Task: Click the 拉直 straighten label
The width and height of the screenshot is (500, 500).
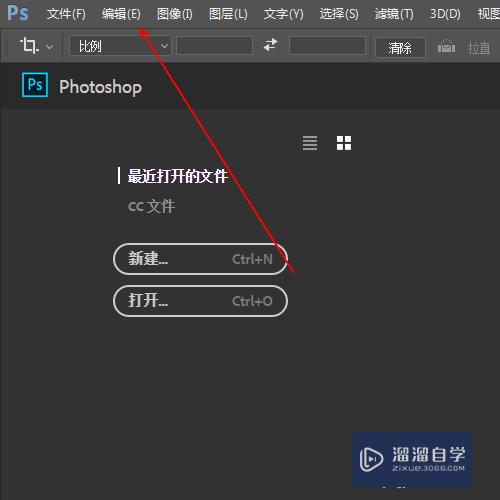Action: (x=479, y=48)
